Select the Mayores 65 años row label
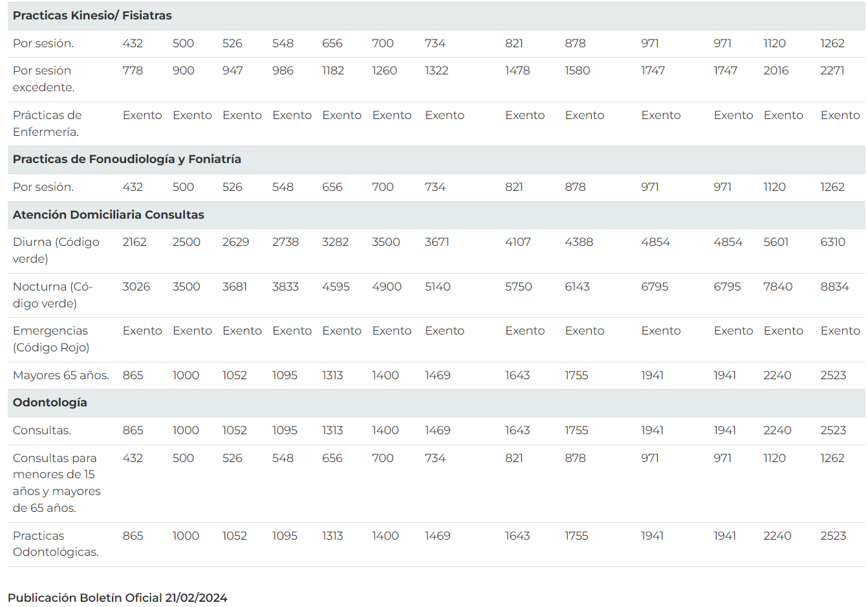 (x=61, y=375)
